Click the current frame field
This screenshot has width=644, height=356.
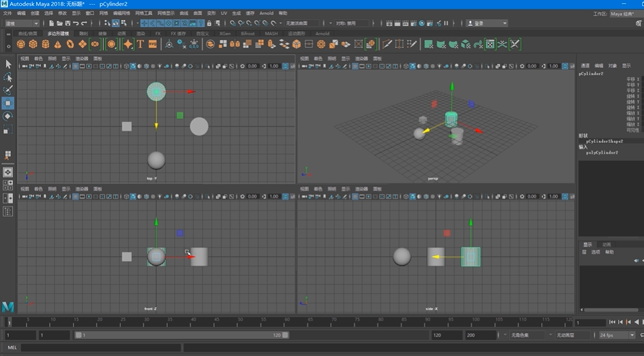pyautogui.click(x=590, y=323)
